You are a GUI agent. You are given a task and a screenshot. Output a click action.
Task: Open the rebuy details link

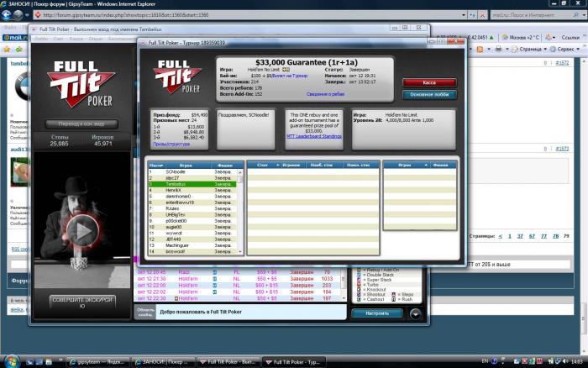325,94
